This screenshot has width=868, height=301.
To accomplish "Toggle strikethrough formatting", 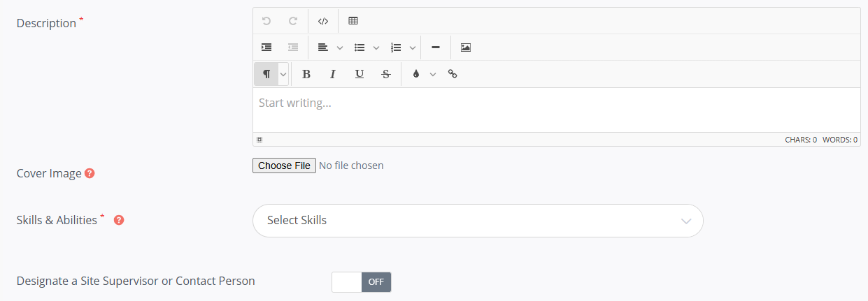I will pyautogui.click(x=385, y=74).
